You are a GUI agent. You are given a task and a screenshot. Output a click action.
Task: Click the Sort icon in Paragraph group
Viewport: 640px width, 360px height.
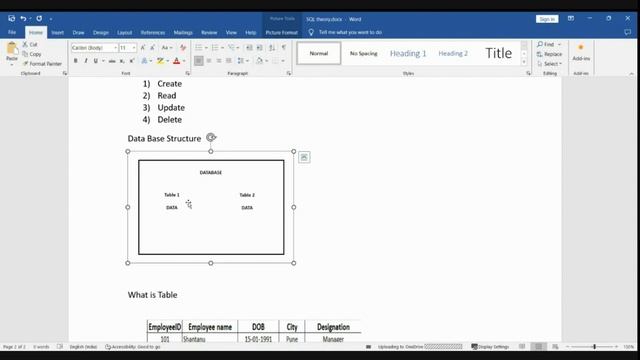[272, 48]
